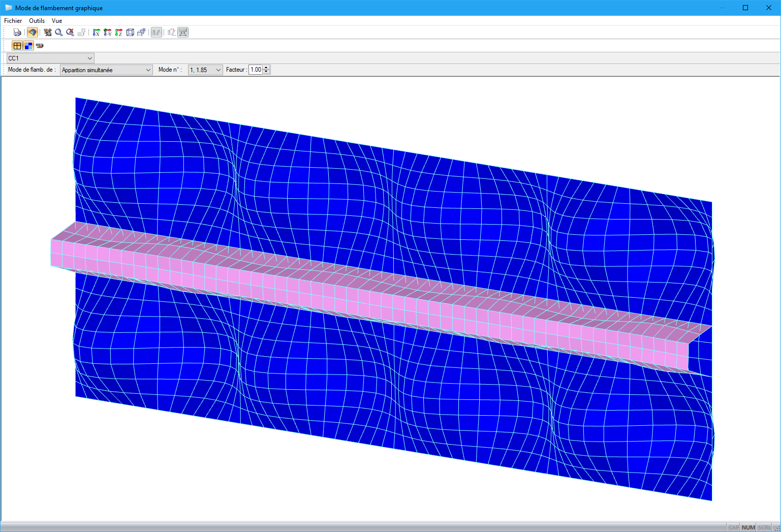
Task: Click the print icon in the toolbar
Action: (17, 33)
